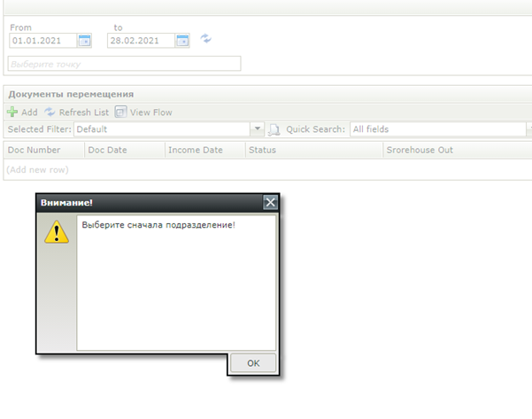Close the Внимание! dialog

pyautogui.click(x=270, y=202)
